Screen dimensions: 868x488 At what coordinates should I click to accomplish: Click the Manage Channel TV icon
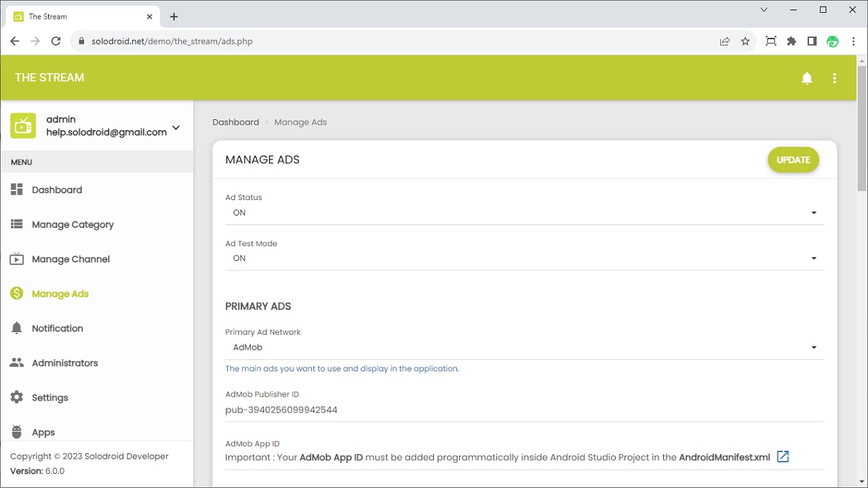click(x=17, y=259)
